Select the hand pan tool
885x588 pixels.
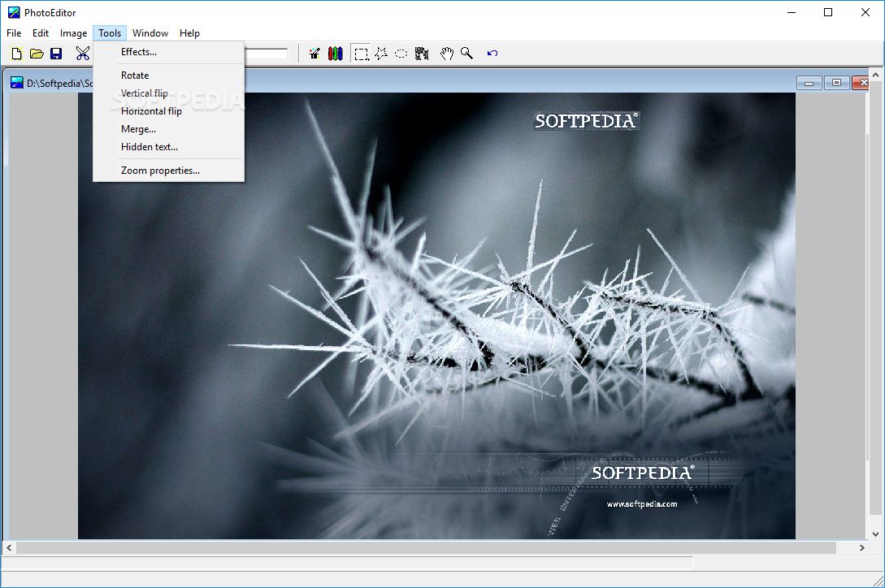pyautogui.click(x=446, y=54)
